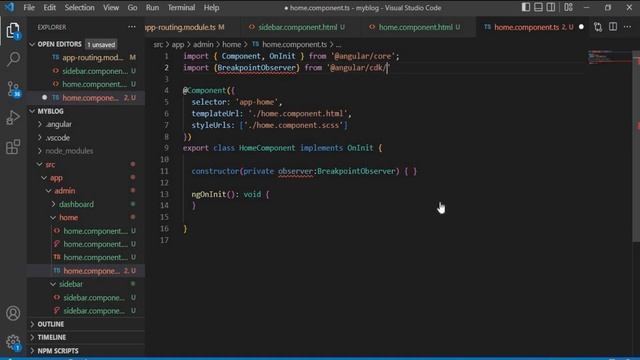The image size is (640, 360).
Task: Click 'admin' in the breadcrumb path
Action: click(203, 44)
